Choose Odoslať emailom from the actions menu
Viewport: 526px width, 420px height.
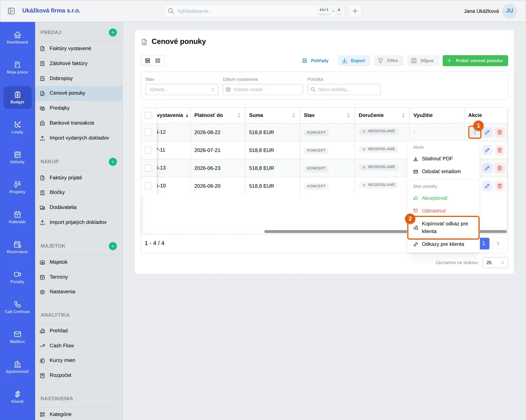pyautogui.click(x=443, y=172)
